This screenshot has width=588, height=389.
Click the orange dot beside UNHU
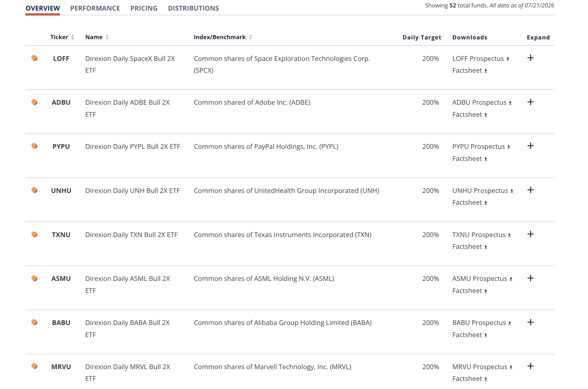[34, 190]
